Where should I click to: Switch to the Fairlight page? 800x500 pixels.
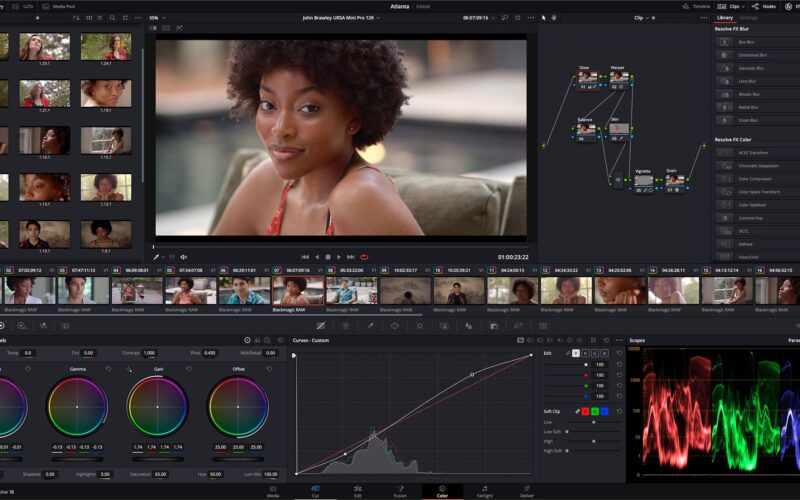click(x=484, y=490)
